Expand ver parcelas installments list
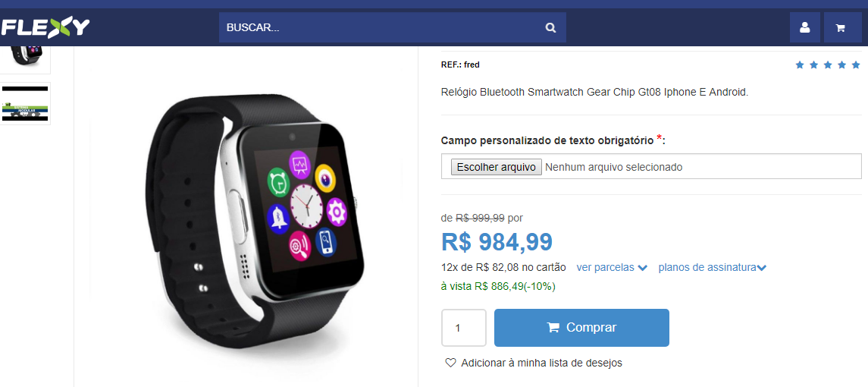 point(612,267)
